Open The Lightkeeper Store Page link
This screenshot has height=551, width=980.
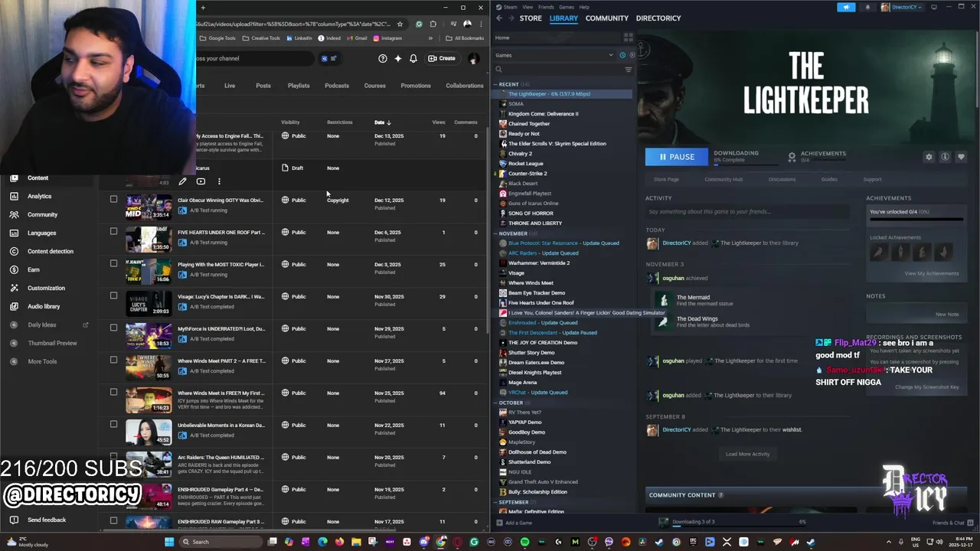pyautogui.click(x=666, y=179)
